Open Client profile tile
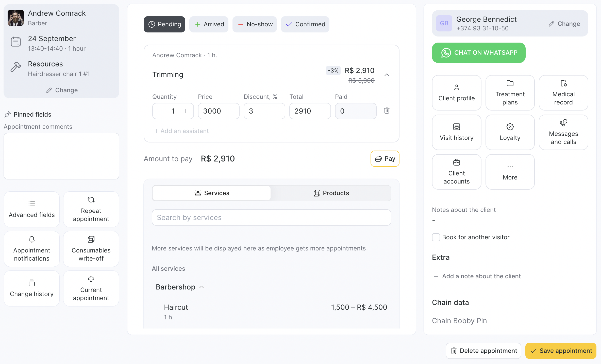Screen dimensions: 601x364 (456, 93)
